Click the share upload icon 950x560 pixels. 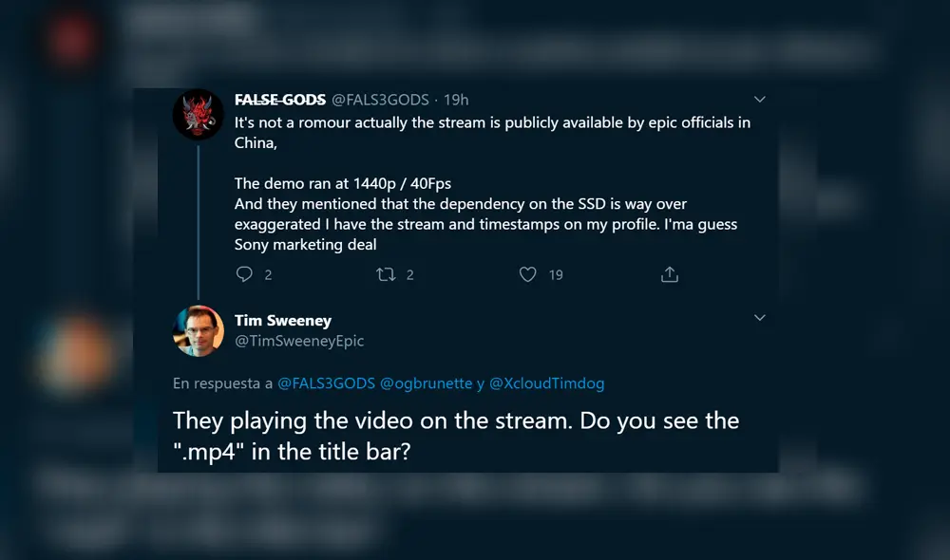click(x=669, y=274)
